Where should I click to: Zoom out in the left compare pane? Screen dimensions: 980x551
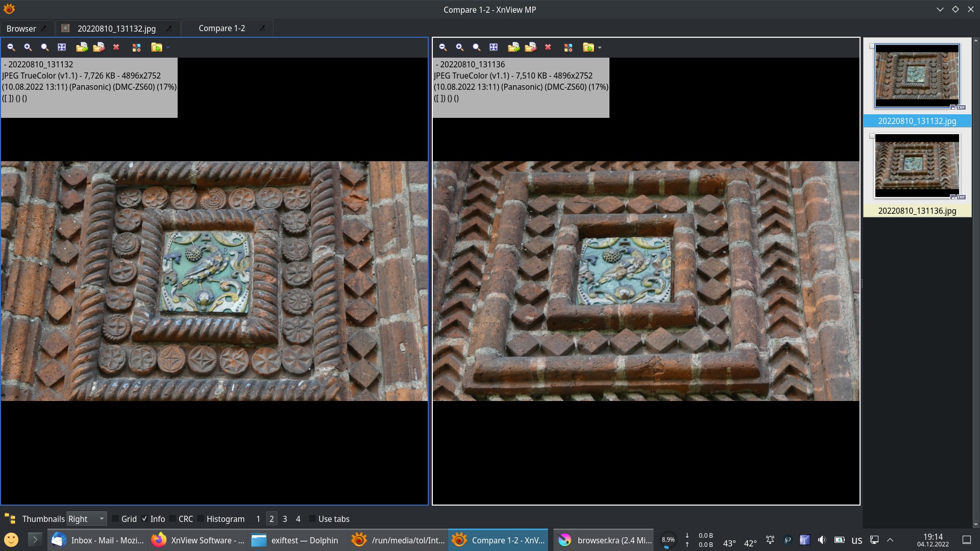pyautogui.click(x=11, y=47)
